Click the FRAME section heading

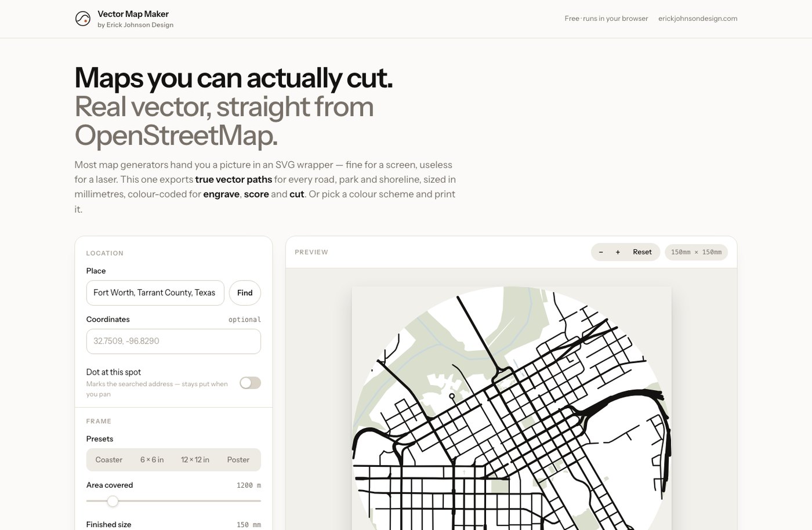(x=99, y=422)
